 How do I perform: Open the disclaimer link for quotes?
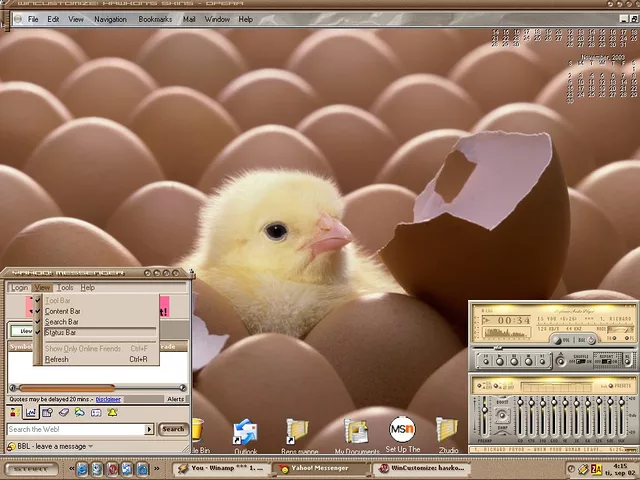(108, 399)
